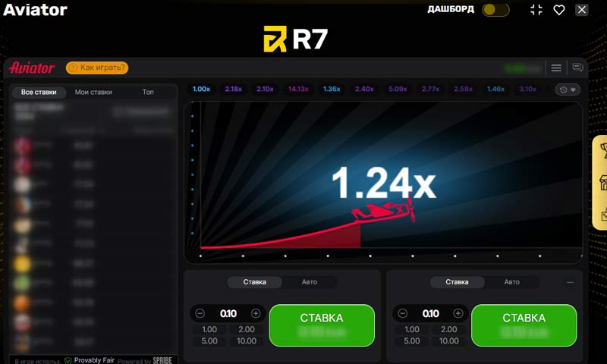
Task: Add game to favorites with heart icon
Action: (x=559, y=10)
